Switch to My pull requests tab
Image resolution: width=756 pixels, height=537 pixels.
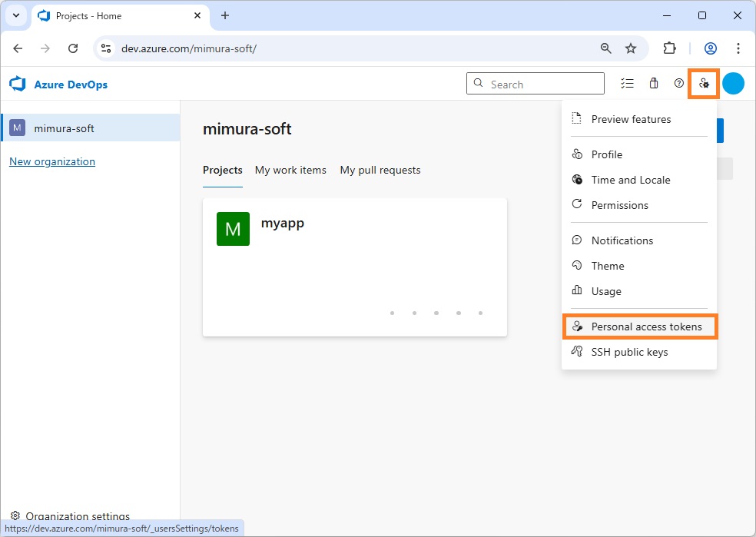380,170
